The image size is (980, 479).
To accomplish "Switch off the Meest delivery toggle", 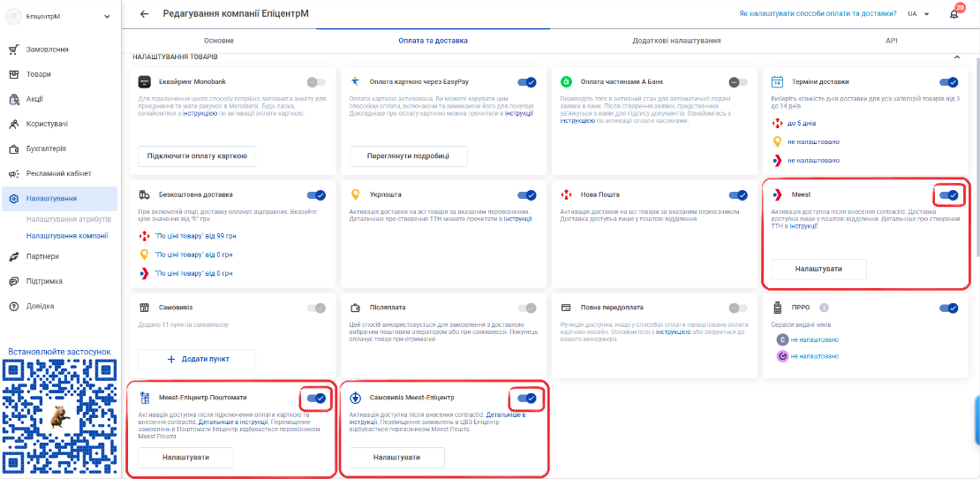I will [x=949, y=195].
